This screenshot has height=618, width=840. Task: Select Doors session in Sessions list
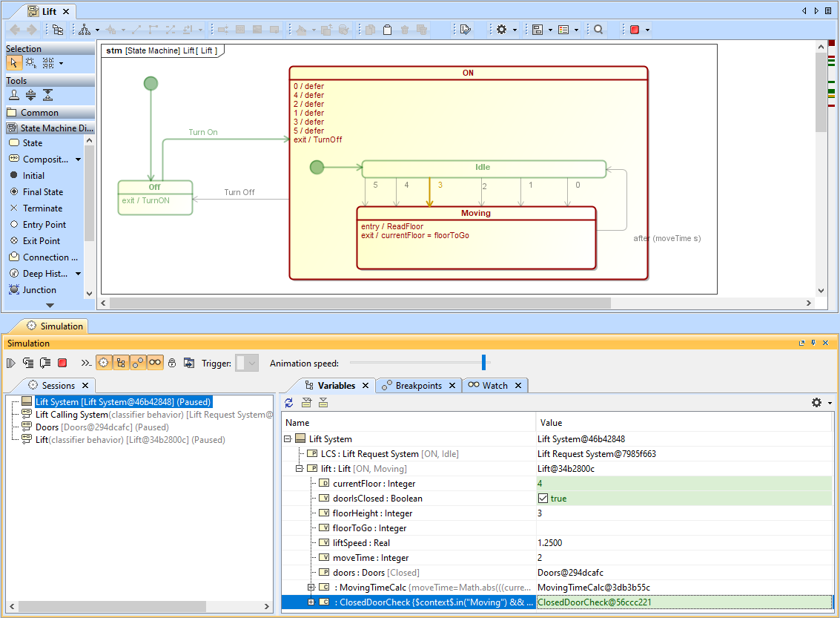[x=49, y=427]
